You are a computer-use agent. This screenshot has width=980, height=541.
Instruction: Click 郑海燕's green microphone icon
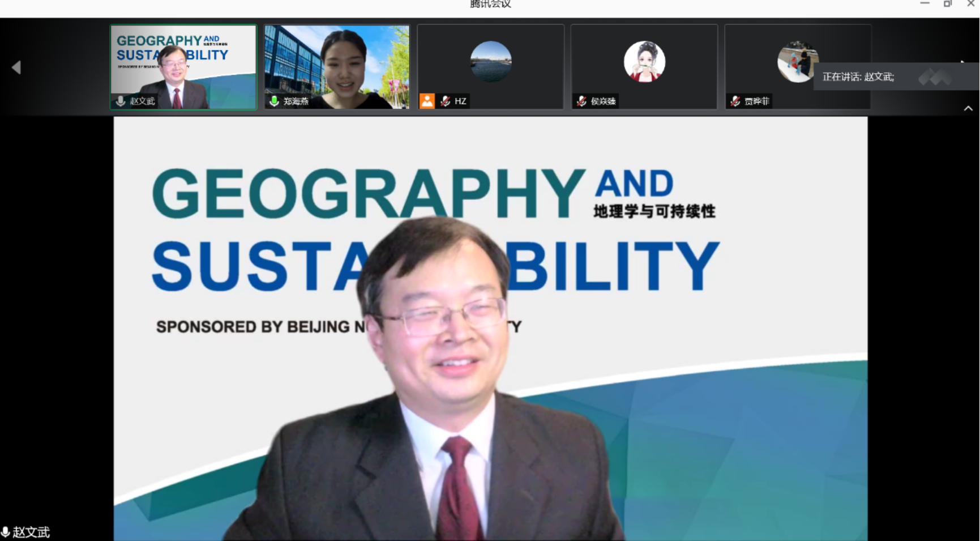[x=274, y=101]
